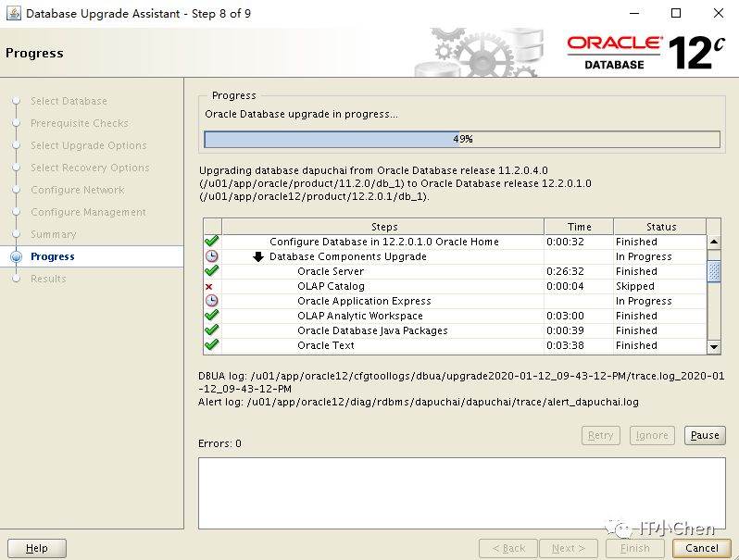This screenshot has height=560, width=739.
Task: Click the Back button
Action: click(508, 548)
